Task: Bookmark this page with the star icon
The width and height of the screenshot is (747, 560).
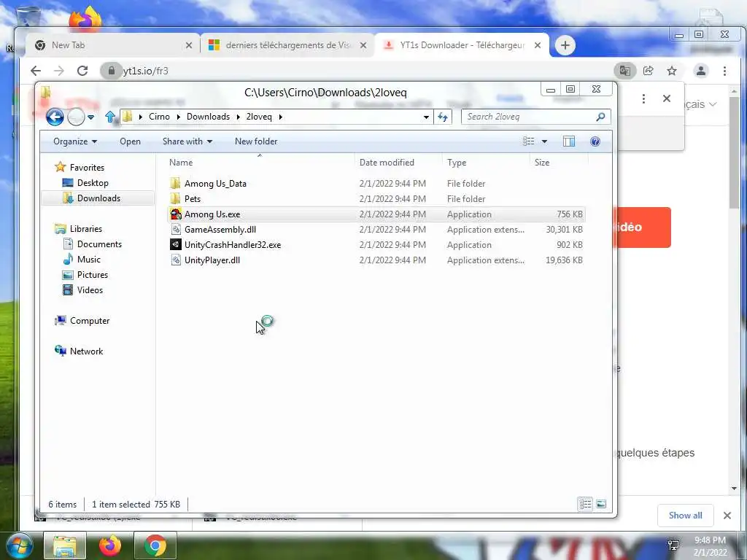Action: (672, 71)
